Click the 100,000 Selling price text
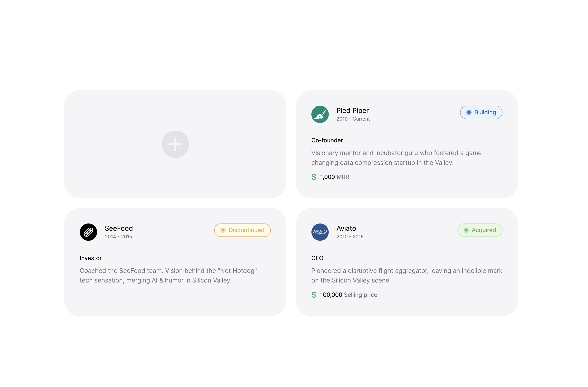The height and width of the screenshot is (387, 588). 349,295
